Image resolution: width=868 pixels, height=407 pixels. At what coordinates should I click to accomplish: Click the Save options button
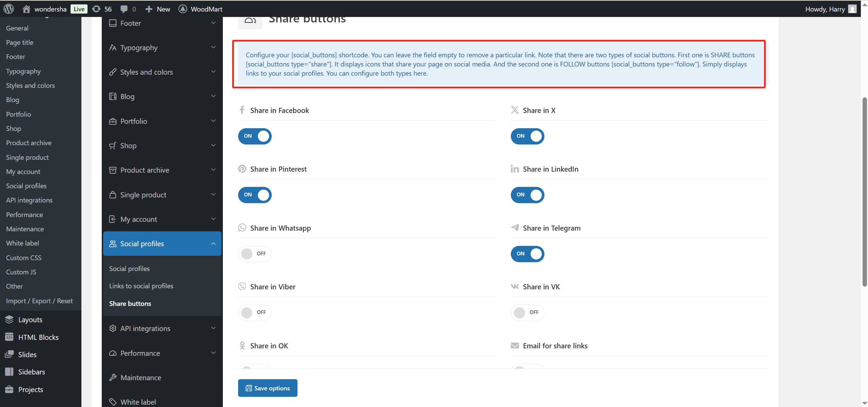pyautogui.click(x=268, y=388)
